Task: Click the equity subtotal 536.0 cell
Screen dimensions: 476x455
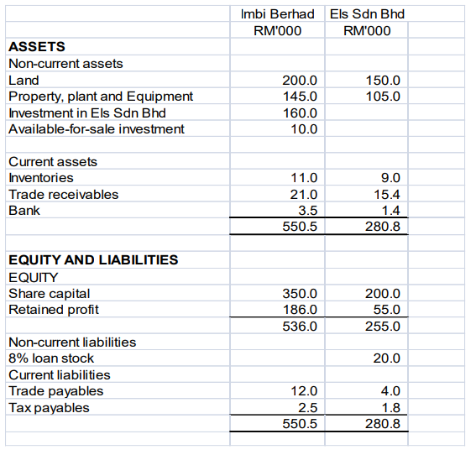Action: click(x=277, y=326)
